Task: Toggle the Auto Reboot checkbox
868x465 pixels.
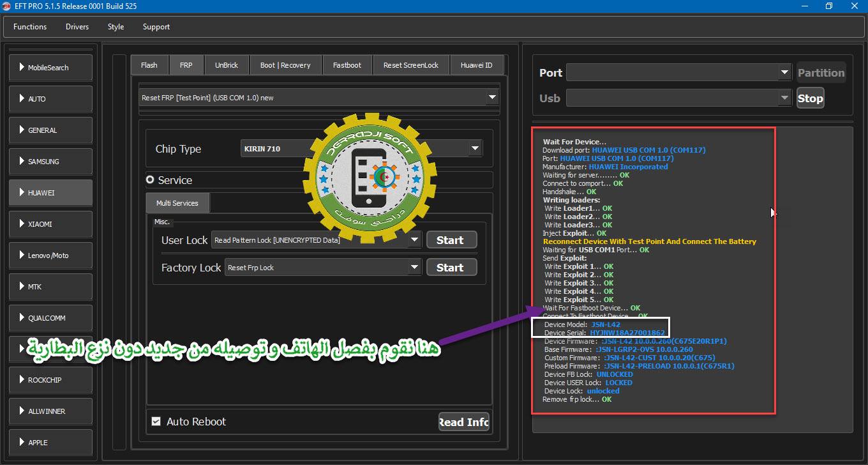Action: click(x=156, y=422)
